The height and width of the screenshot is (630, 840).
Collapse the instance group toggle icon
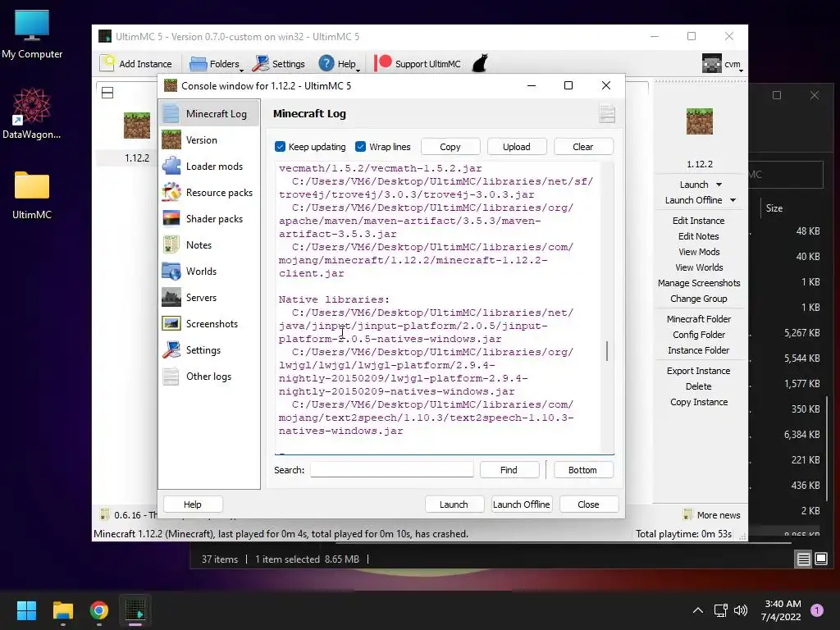pyautogui.click(x=107, y=93)
